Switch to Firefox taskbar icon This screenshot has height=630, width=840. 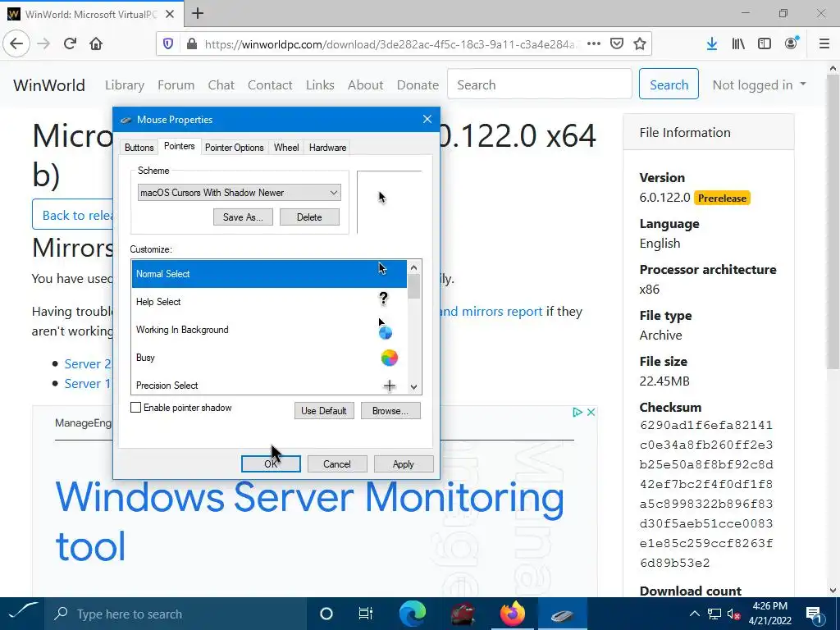(x=513, y=614)
